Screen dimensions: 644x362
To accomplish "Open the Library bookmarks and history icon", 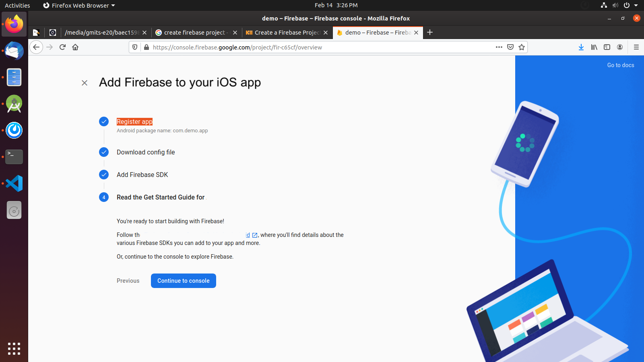I will coord(594,47).
